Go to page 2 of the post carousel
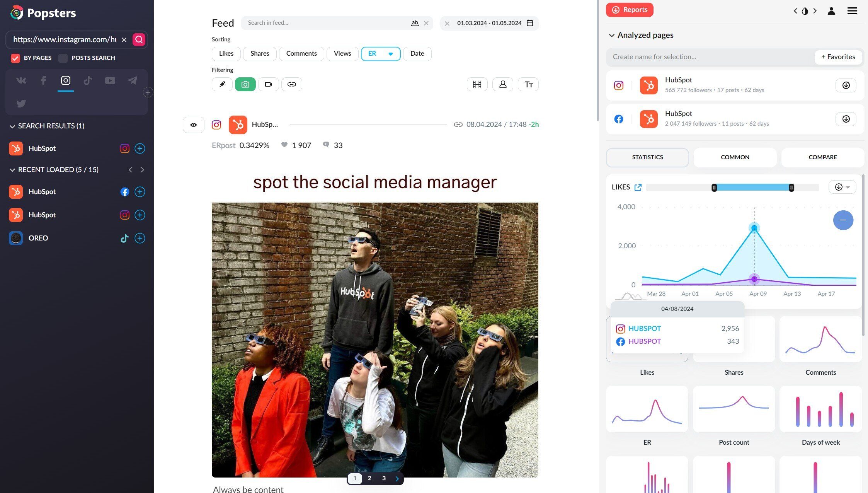Image resolution: width=868 pixels, height=493 pixels. tap(369, 478)
